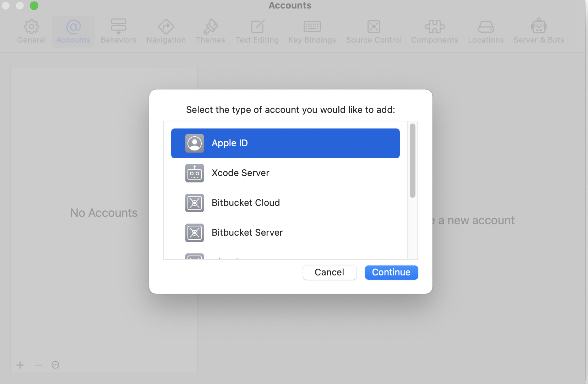Screen dimensions: 588x384
Task: Open the Themes preferences tab
Action: click(x=210, y=32)
